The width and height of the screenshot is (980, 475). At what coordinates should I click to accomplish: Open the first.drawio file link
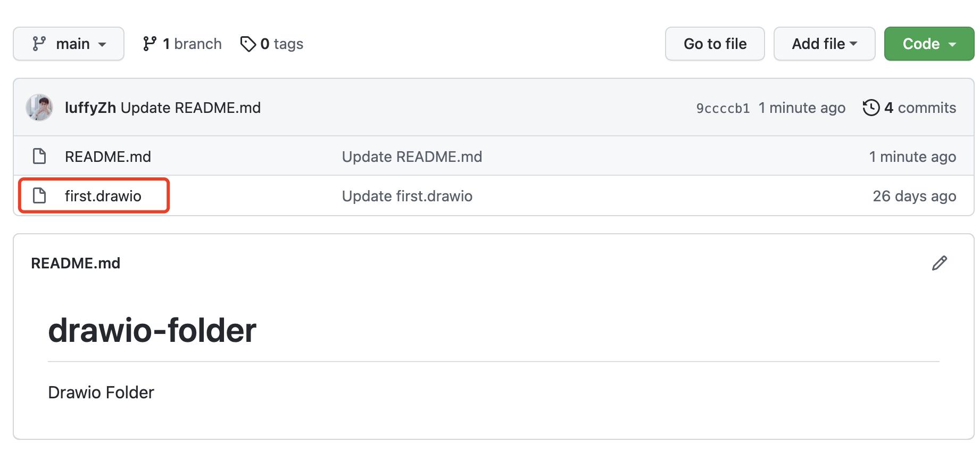103,196
